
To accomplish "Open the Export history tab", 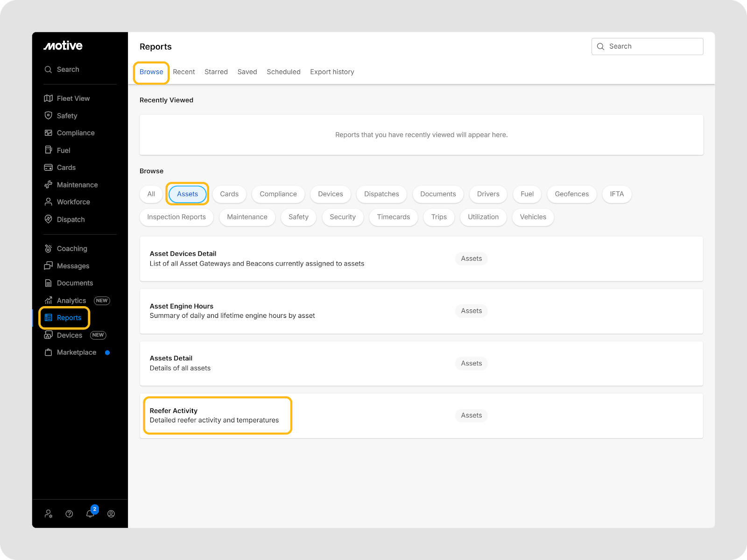I will [x=332, y=72].
